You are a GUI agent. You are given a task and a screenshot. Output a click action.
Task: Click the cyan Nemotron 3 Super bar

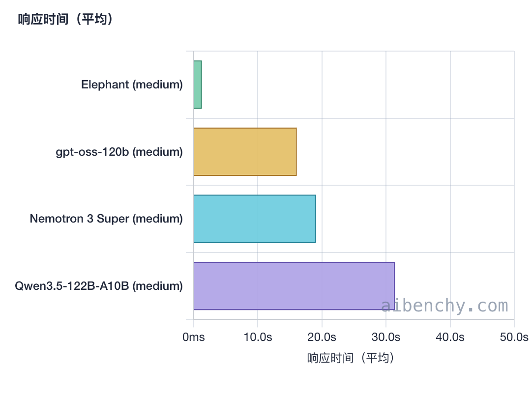tap(254, 219)
